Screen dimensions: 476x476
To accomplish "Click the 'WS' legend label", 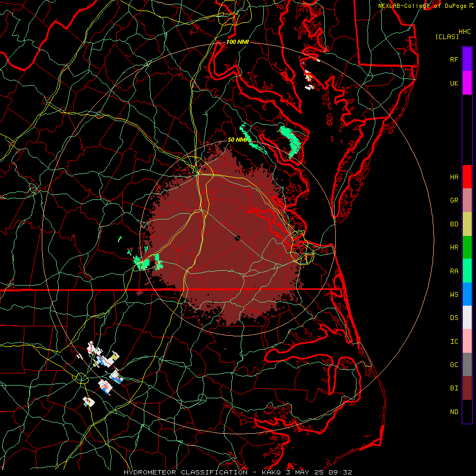I will pos(454,295).
